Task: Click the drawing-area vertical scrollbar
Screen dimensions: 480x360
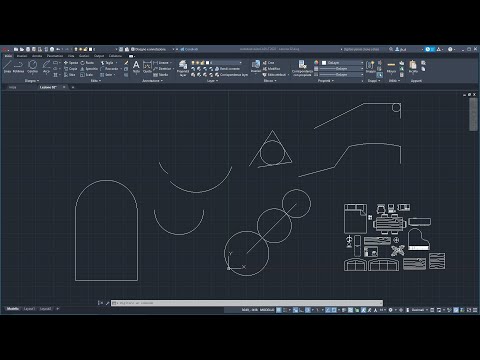Action: coord(473,114)
